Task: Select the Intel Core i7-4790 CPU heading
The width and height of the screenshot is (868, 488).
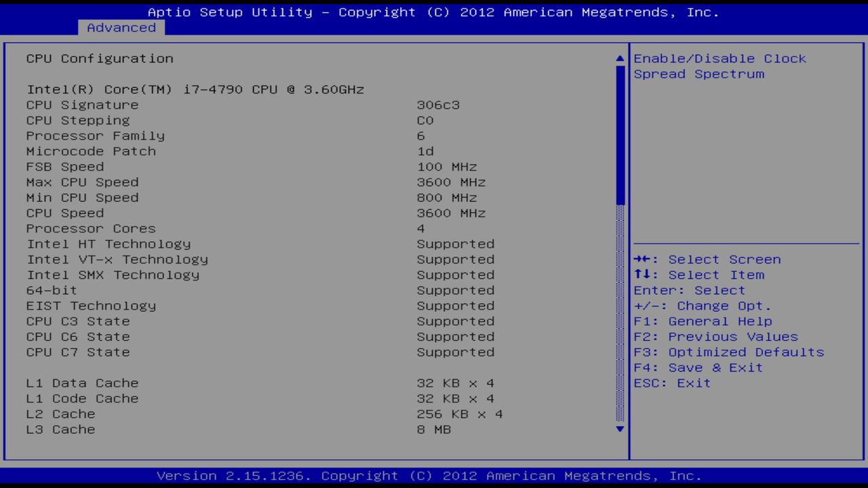Action: 195,89
